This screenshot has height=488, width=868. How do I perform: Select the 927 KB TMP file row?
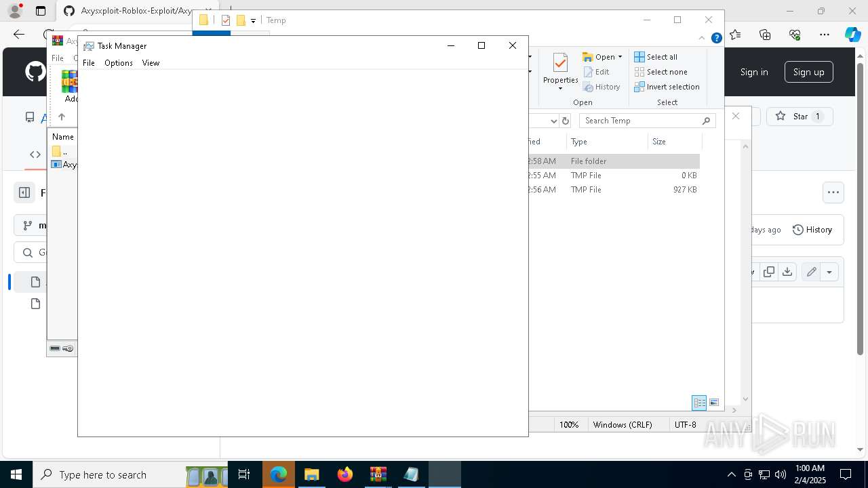614,190
